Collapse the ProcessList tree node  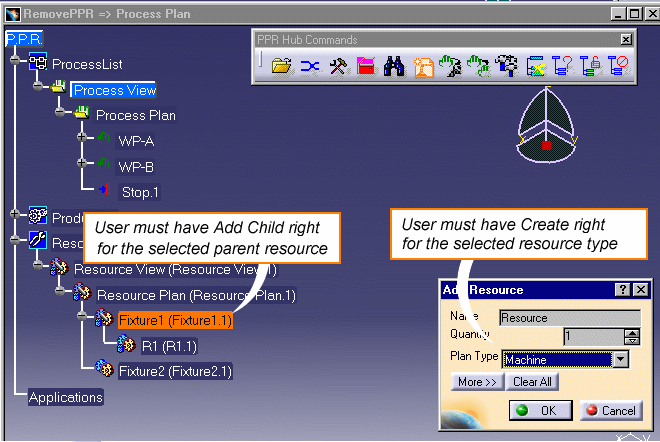click(x=16, y=63)
